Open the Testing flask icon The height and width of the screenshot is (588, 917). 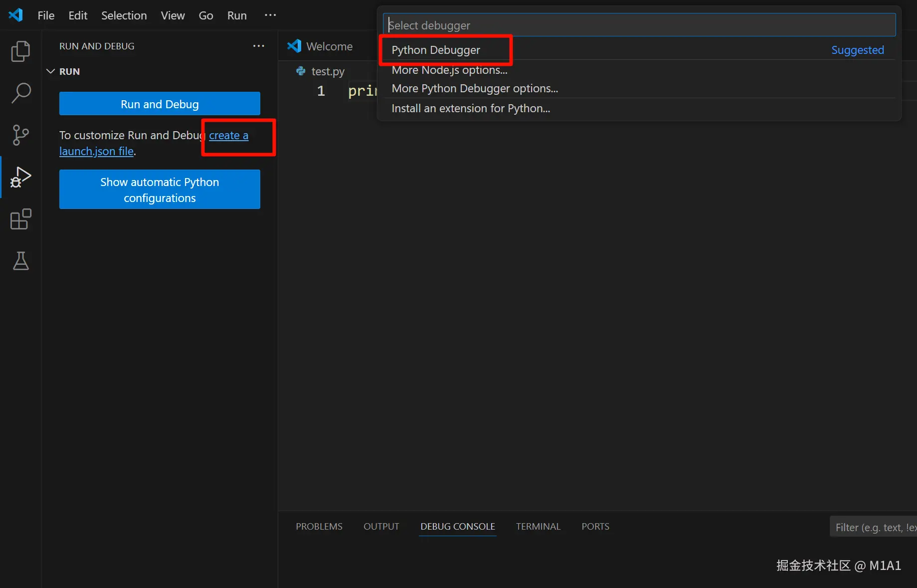(x=20, y=261)
